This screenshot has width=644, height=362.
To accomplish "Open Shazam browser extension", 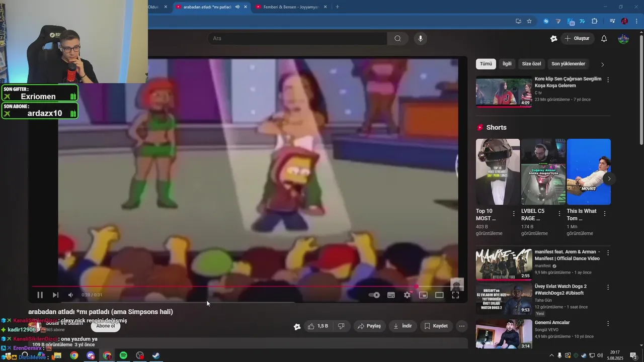I will [x=546, y=21].
